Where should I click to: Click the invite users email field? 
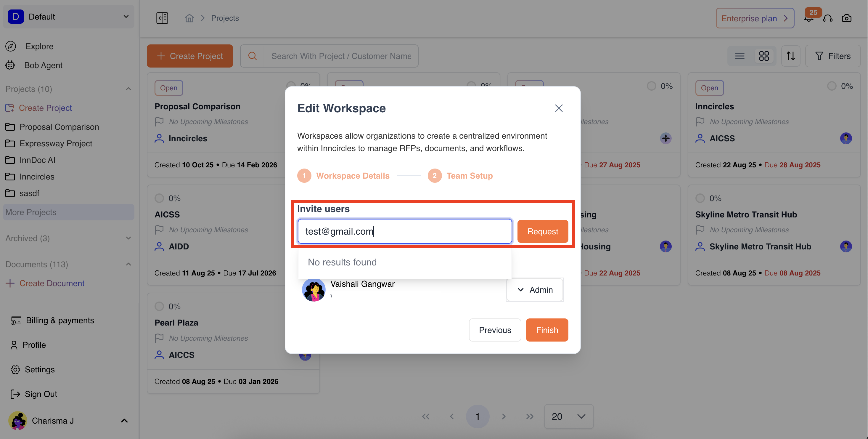405,231
